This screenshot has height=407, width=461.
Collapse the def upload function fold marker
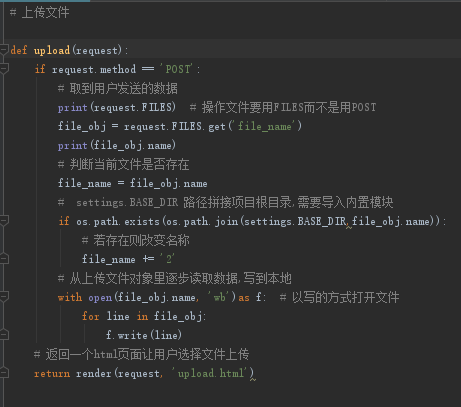[x=4, y=50]
